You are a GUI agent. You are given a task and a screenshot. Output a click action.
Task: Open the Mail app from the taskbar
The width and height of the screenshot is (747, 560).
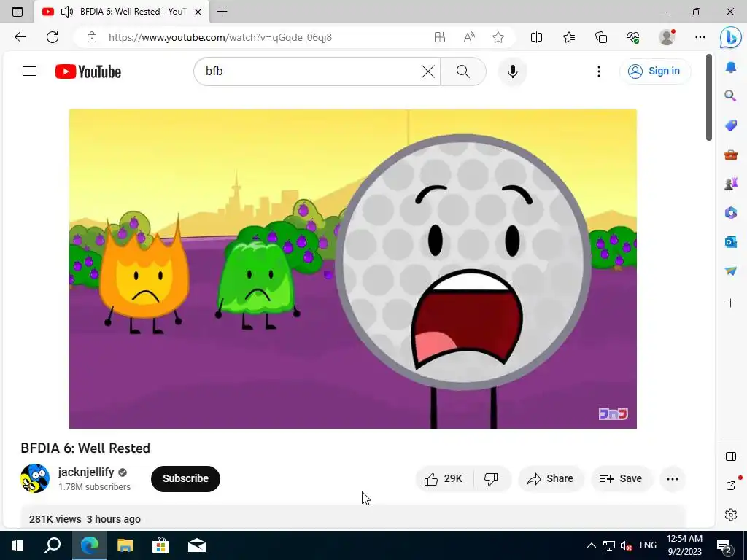(x=197, y=545)
